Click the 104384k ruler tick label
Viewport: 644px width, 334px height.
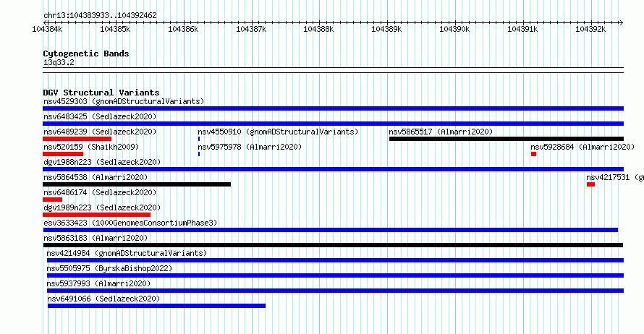47,29
